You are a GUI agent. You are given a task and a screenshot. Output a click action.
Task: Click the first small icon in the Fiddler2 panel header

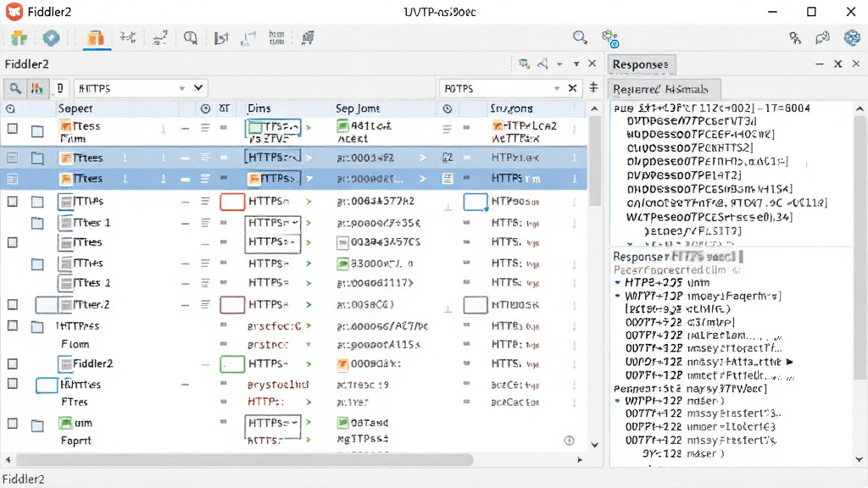(524, 64)
